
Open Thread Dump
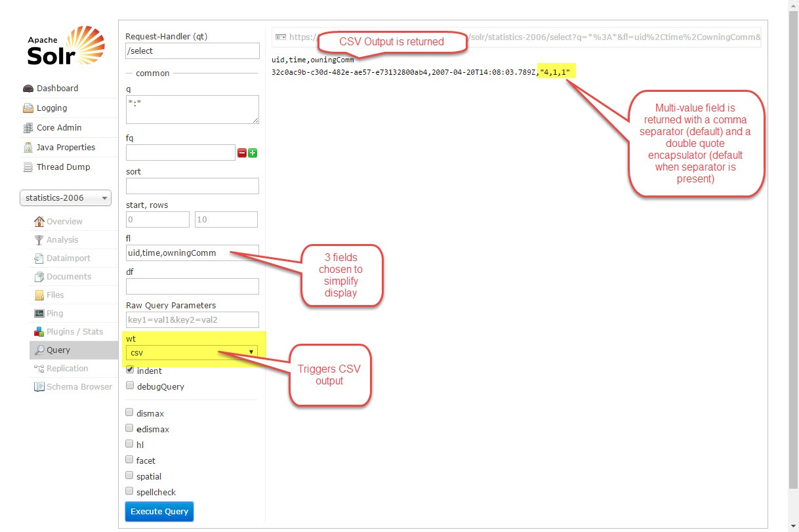[x=63, y=167]
